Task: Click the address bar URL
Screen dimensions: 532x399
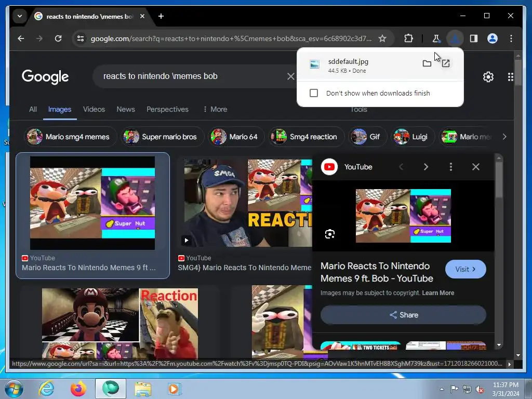Action: tap(231, 38)
